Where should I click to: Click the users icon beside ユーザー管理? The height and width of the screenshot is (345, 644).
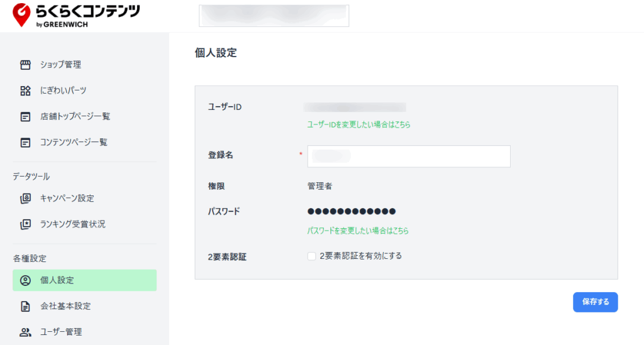25,332
